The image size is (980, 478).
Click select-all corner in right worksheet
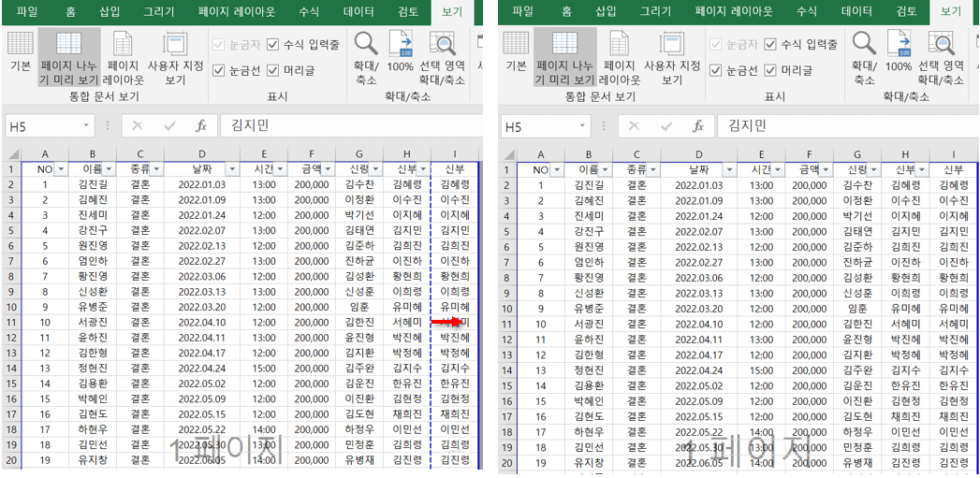[x=509, y=153]
